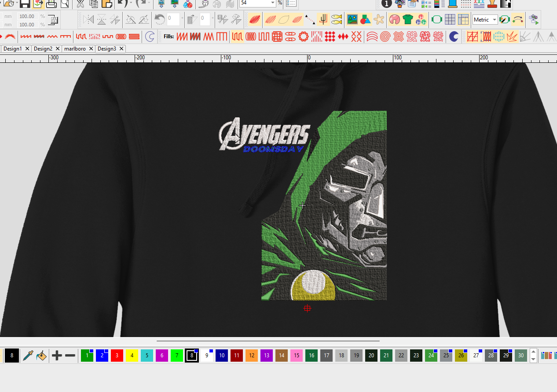
Task: Click palette scroll down arrow
Action: tap(533, 359)
